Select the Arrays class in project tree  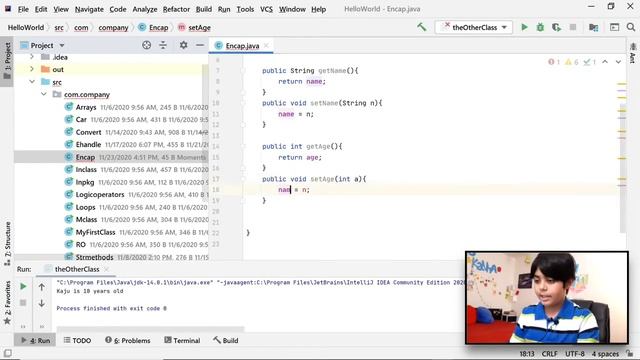click(86, 107)
